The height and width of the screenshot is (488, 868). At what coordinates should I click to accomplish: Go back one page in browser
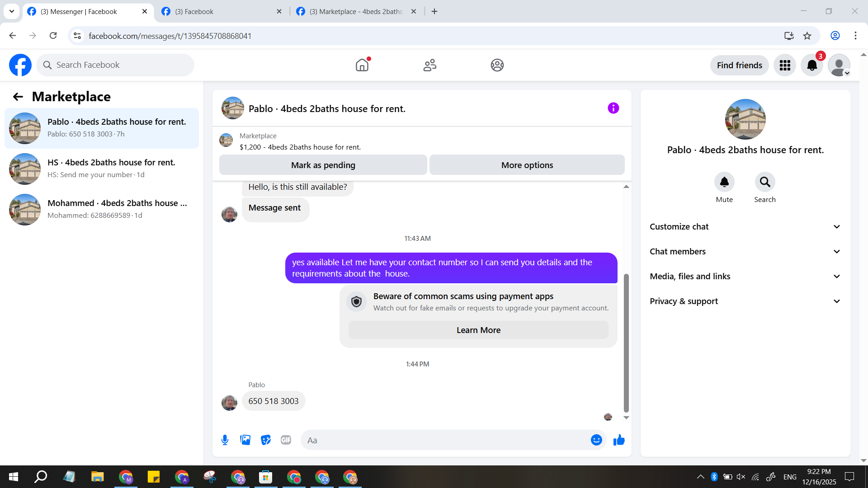point(13,36)
